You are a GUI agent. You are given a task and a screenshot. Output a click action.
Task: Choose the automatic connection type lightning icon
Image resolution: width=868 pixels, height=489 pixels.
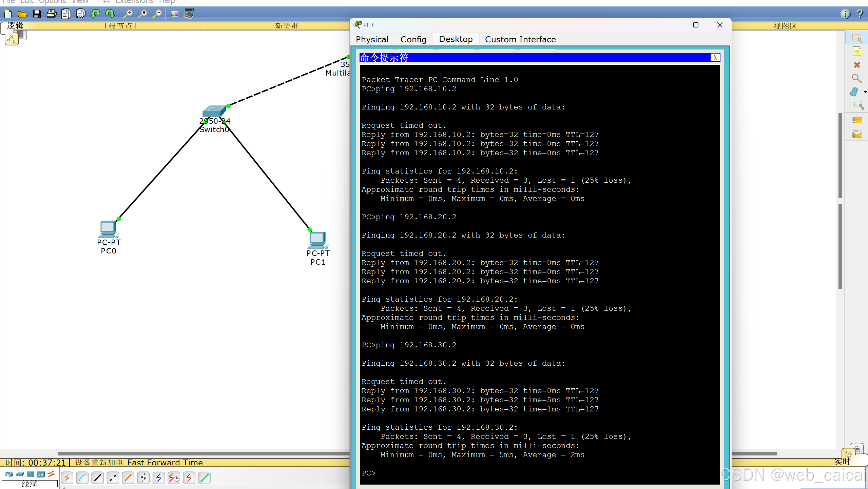(x=67, y=478)
